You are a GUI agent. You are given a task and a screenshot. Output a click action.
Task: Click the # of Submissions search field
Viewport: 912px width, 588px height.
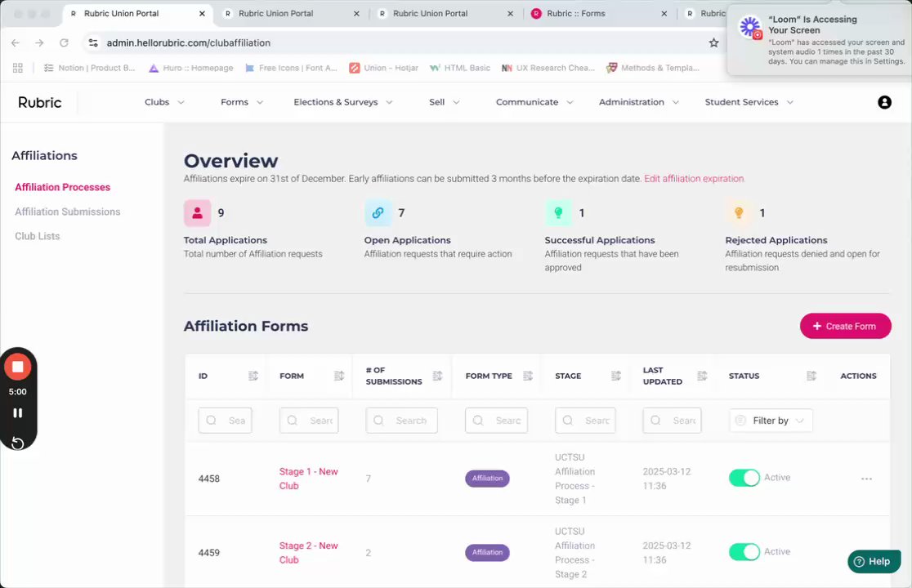[401, 421]
